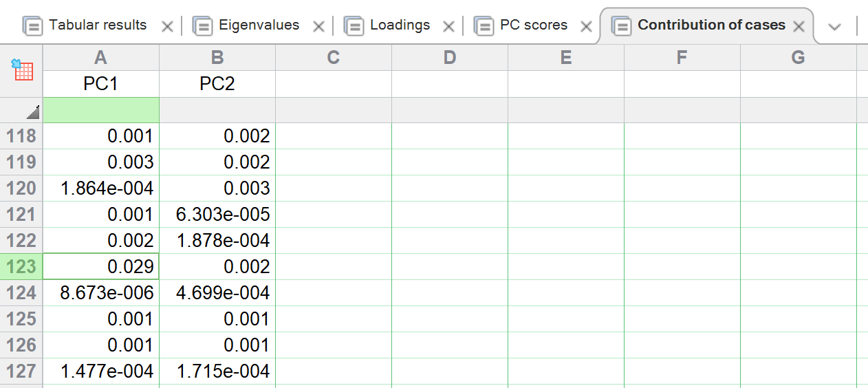Click the sheet icon on Eigenvalues tab
Screen dimensions: 868x388
pos(203,26)
